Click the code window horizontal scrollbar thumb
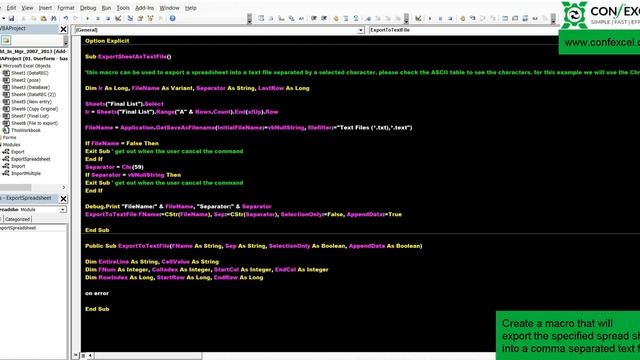This screenshot has width=640, height=360. pyautogui.click(x=148, y=356)
